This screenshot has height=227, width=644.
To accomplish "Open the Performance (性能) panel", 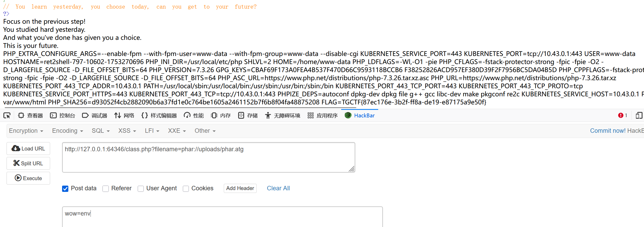I will (194, 115).
